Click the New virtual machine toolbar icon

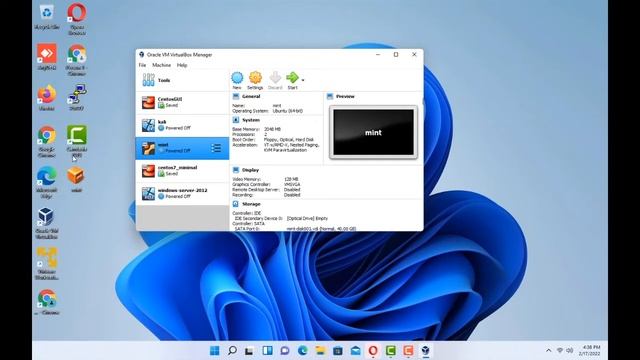click(237, 80)
